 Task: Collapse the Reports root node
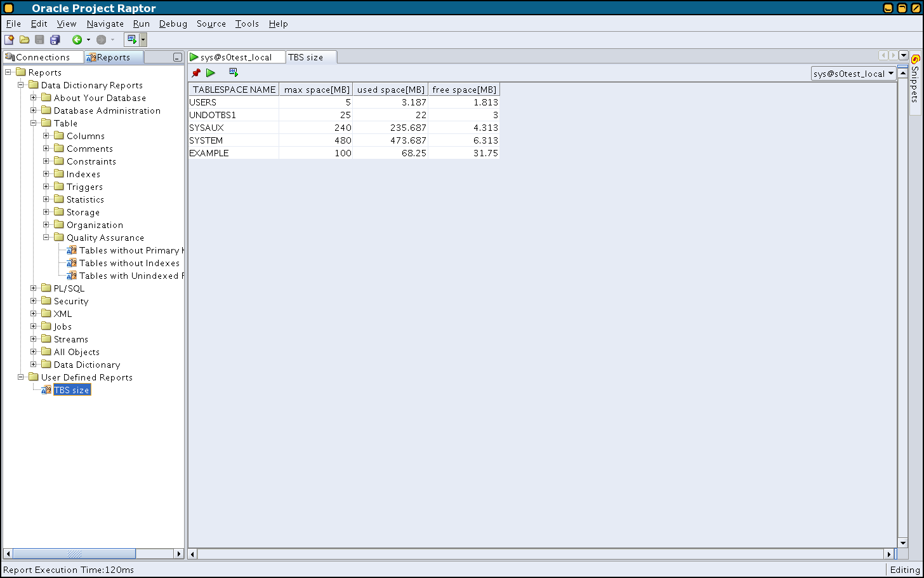click(x=8, y=72)
